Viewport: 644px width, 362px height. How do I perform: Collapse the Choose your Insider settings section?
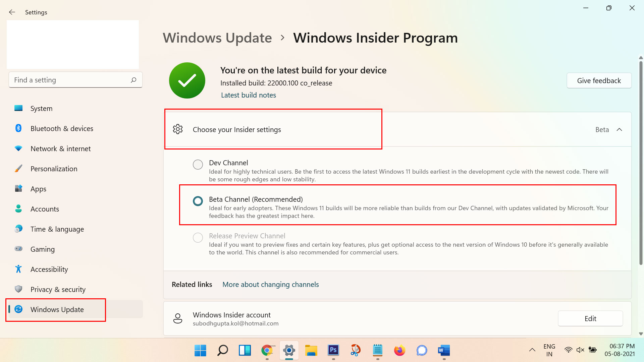click(x=620, y=129)
